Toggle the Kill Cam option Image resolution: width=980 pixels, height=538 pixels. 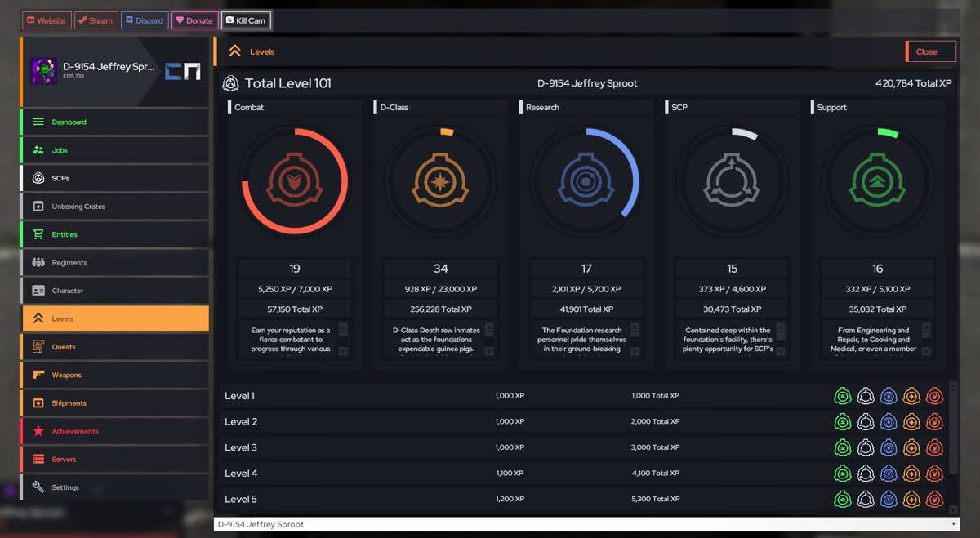pyautogui.click(x=246, y=20)
